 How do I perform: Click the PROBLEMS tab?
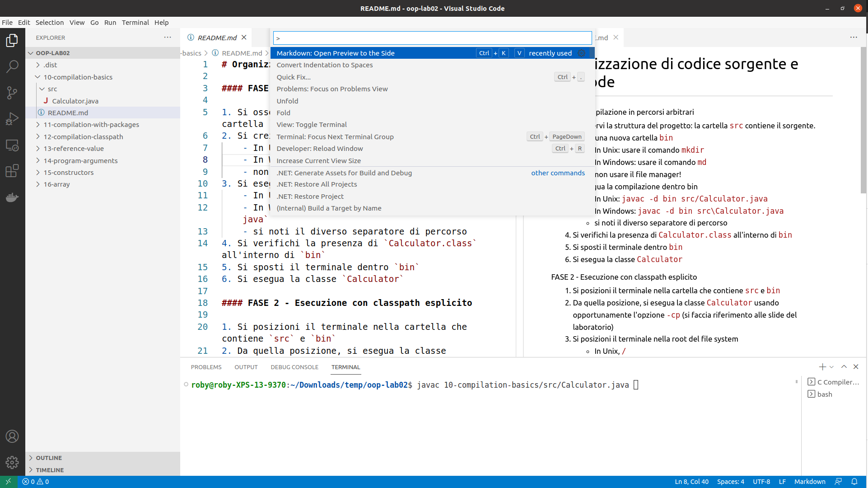(x=205, y=367)
